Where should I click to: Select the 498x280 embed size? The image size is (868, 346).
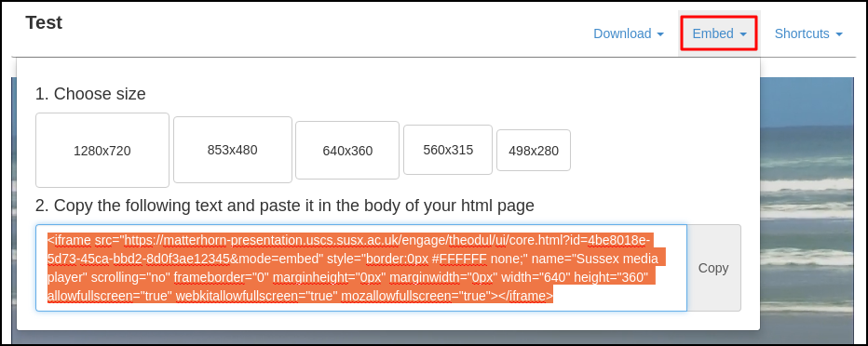[534, 151]
